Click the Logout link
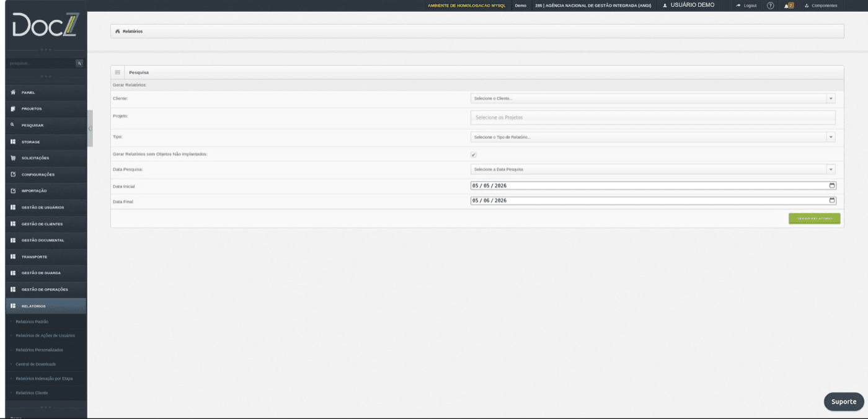 (746, 6)
